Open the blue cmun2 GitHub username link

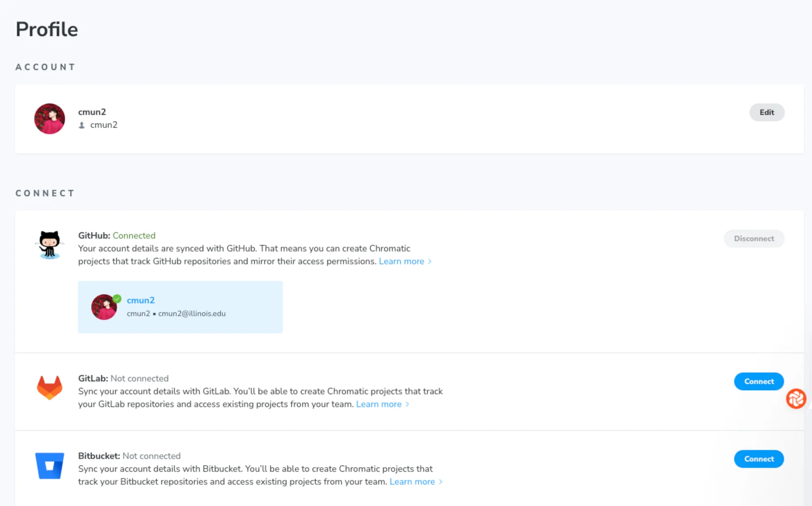pyautogui.click(x=141, y=300)
